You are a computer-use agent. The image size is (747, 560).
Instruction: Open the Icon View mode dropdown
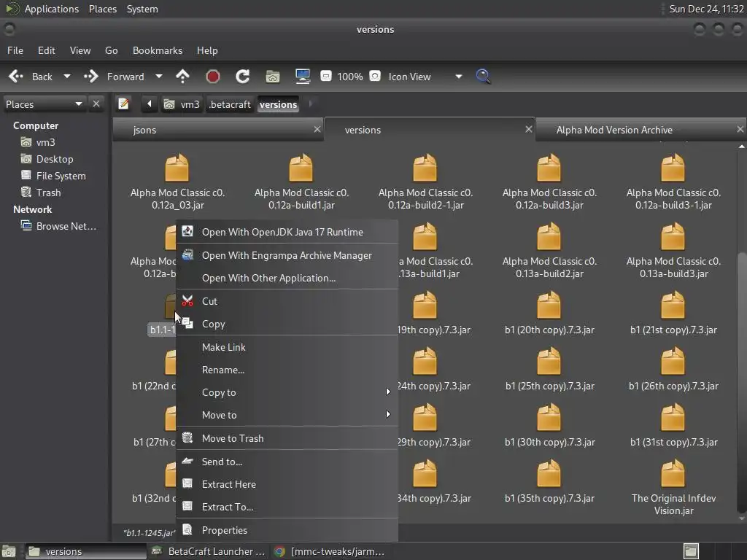458,77
